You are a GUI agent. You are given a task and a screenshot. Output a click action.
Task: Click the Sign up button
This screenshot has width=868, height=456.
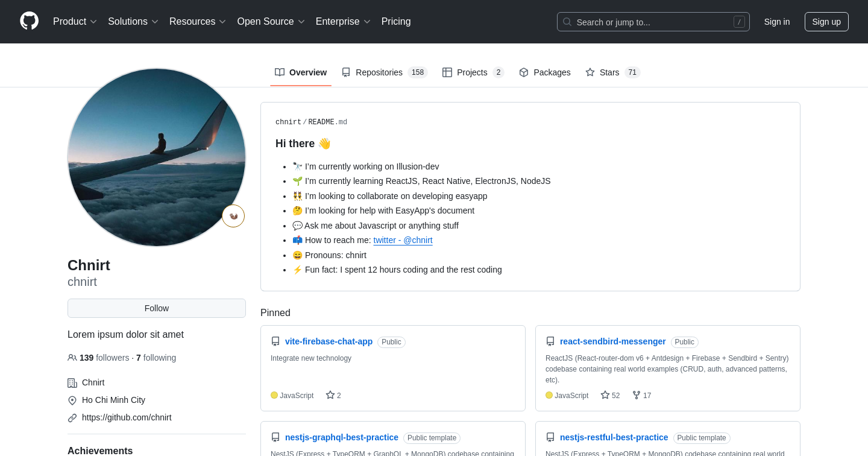826,22
